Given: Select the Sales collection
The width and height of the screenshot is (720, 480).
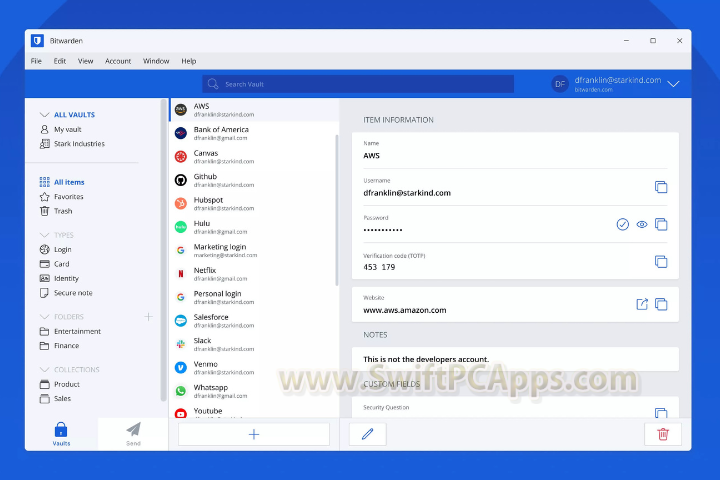Looking at the screenshot, I should pos(62,398).
